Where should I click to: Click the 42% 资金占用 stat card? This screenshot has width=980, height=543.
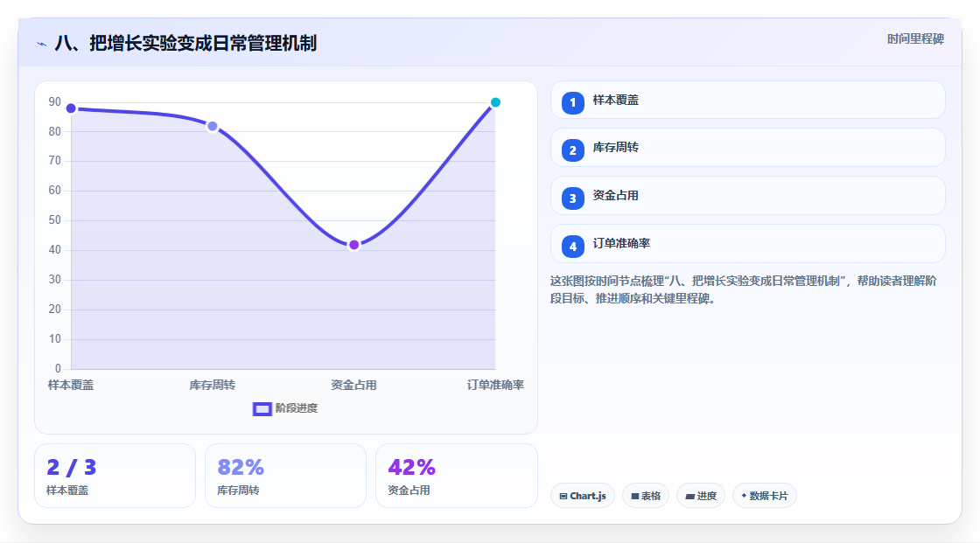pos(456,477)
